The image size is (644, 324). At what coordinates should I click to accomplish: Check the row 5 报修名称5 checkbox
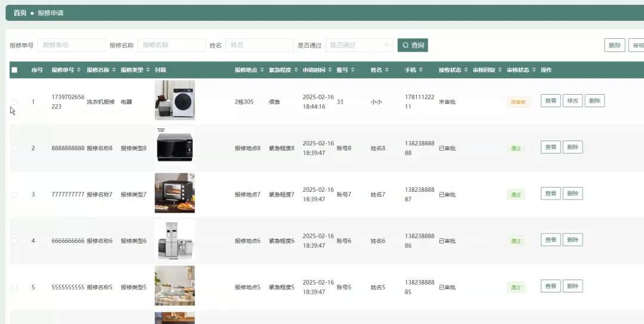pos(14,287)
